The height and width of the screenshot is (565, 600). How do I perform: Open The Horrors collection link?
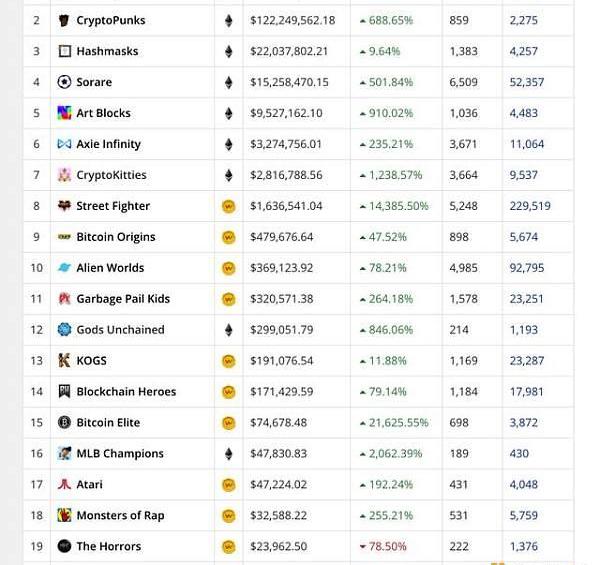108,547
